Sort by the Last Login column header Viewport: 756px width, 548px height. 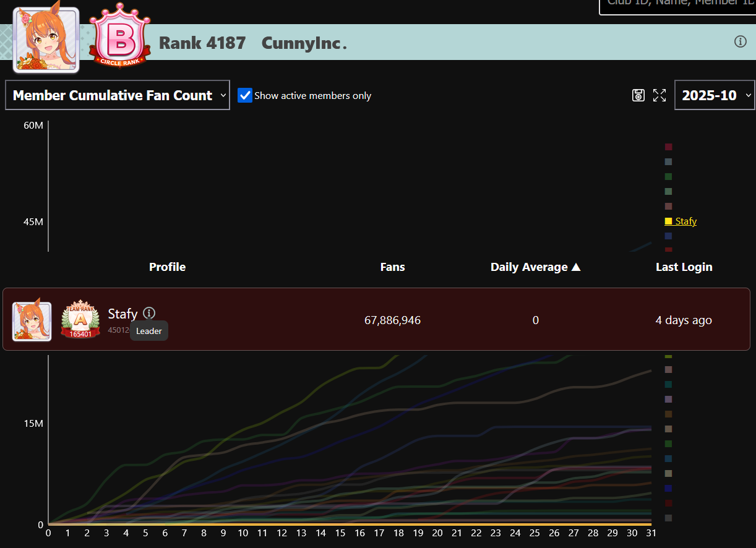(x=684, y=267)
